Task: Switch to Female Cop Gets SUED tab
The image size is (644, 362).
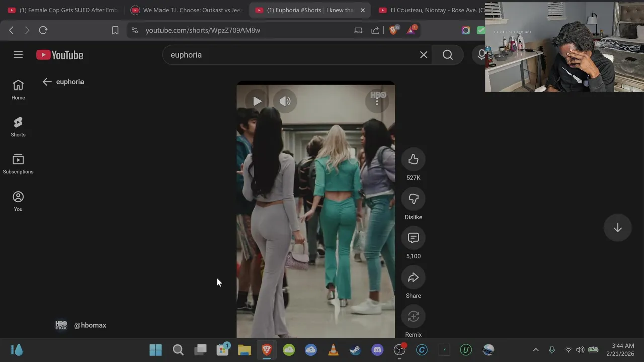Action: pos(62,10)
